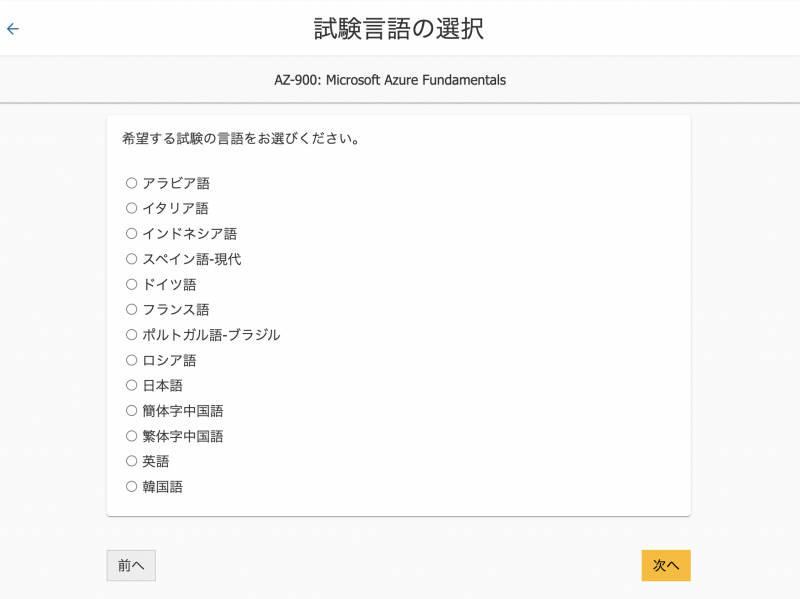Select the インドネシア語 option
The image size is (800, 599).
[131, 233]
